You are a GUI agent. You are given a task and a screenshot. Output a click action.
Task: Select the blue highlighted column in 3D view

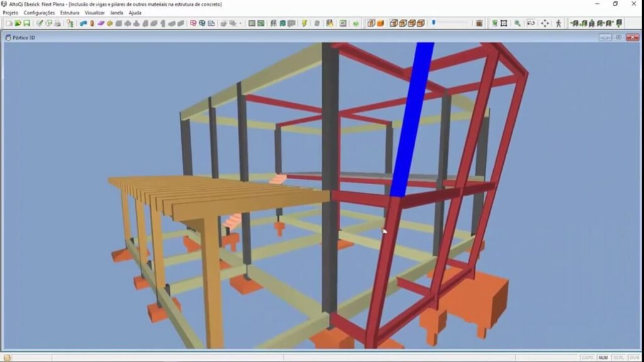coord(413,120)
